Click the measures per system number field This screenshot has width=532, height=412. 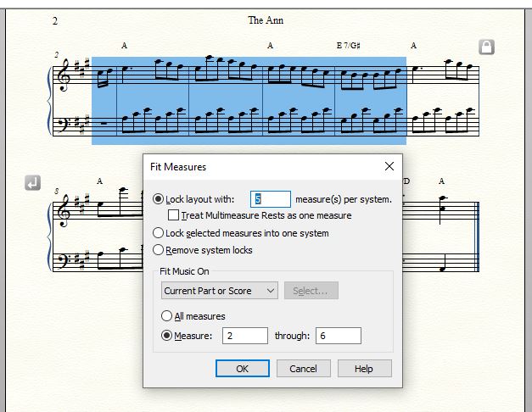point(271,199)
